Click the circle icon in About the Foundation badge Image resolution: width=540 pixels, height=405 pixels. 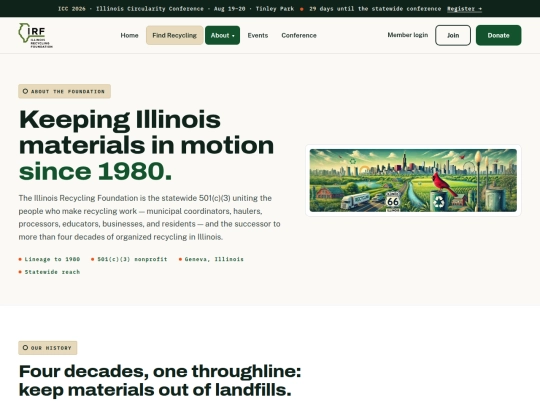coord(25,91)
